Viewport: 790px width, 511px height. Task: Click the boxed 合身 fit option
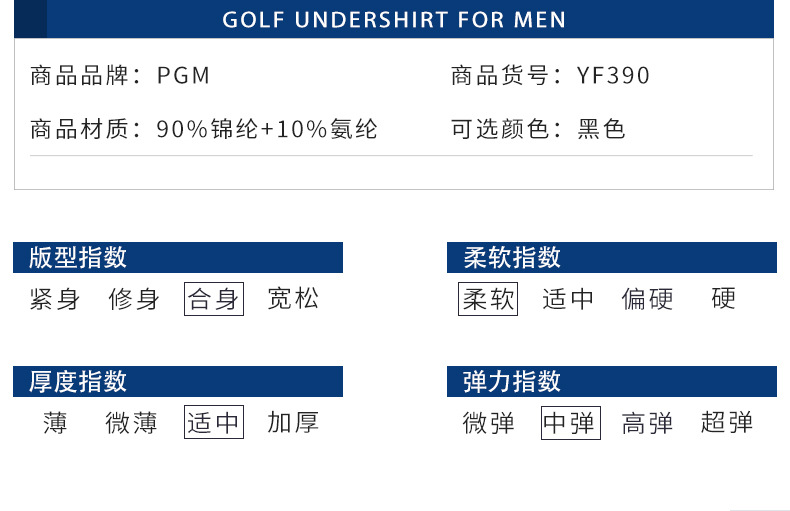pos(214,299)
